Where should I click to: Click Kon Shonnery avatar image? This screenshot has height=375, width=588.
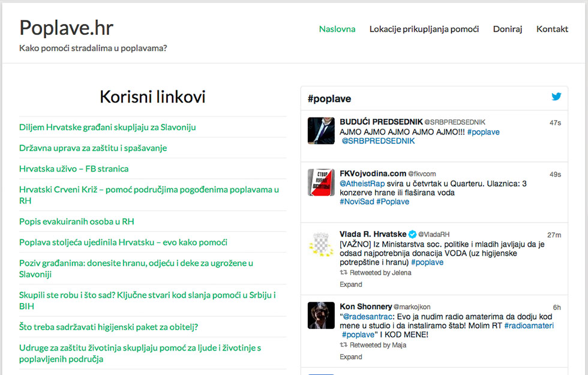pos(321,315)
